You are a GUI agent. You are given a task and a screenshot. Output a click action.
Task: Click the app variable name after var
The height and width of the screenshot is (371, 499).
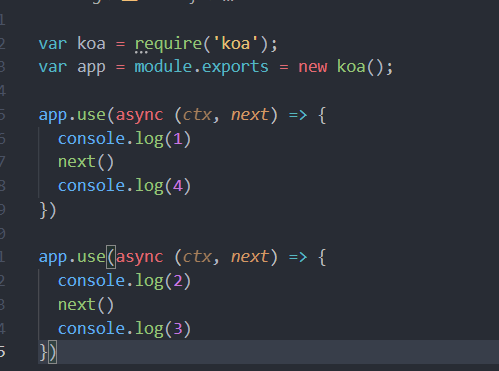[x=91, y=68]
